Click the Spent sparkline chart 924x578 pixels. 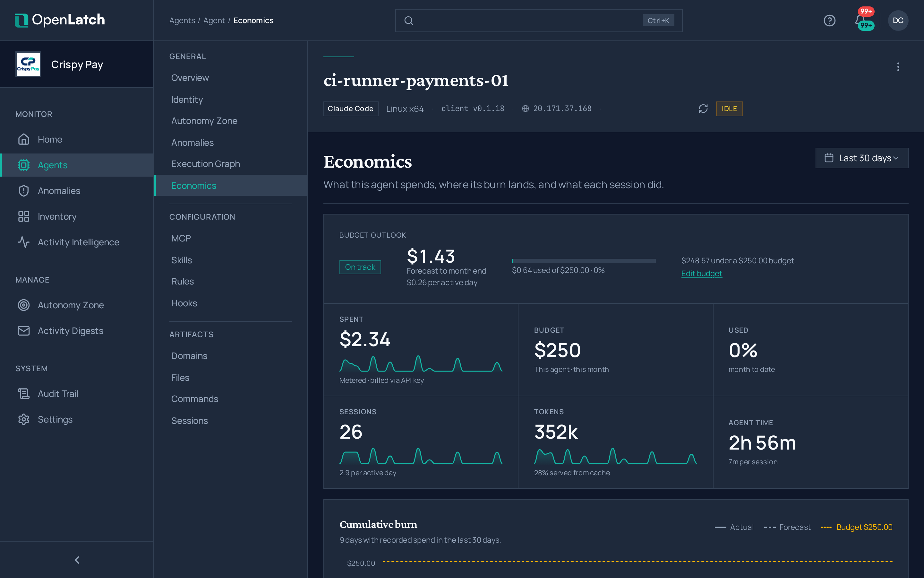pos(420,363)
